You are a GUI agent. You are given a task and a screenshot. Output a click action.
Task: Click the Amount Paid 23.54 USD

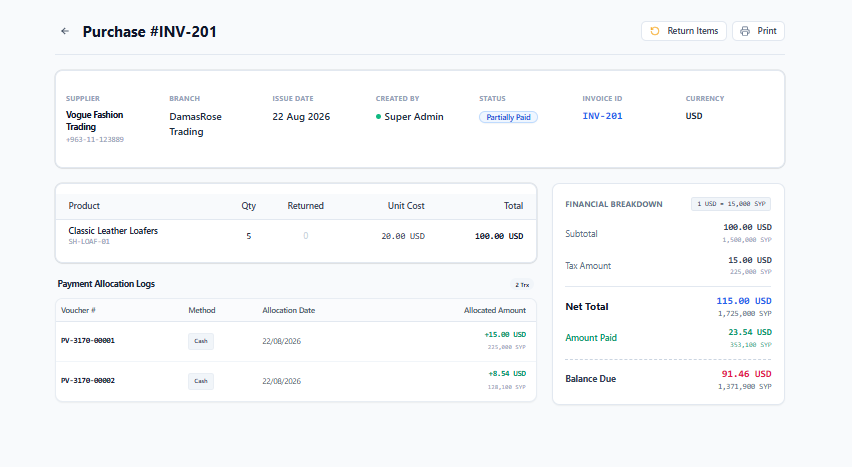pos(750,332)
